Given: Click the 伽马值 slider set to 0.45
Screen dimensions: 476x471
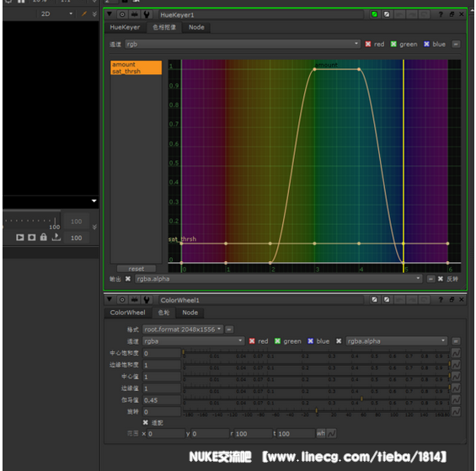Looking at the screenshot, I should tap(316, 400).
